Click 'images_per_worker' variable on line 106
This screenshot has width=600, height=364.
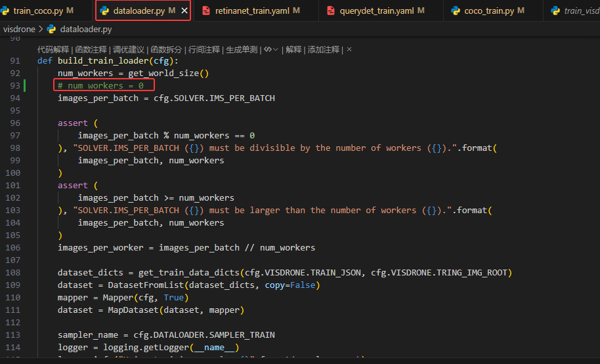point(100,248)
